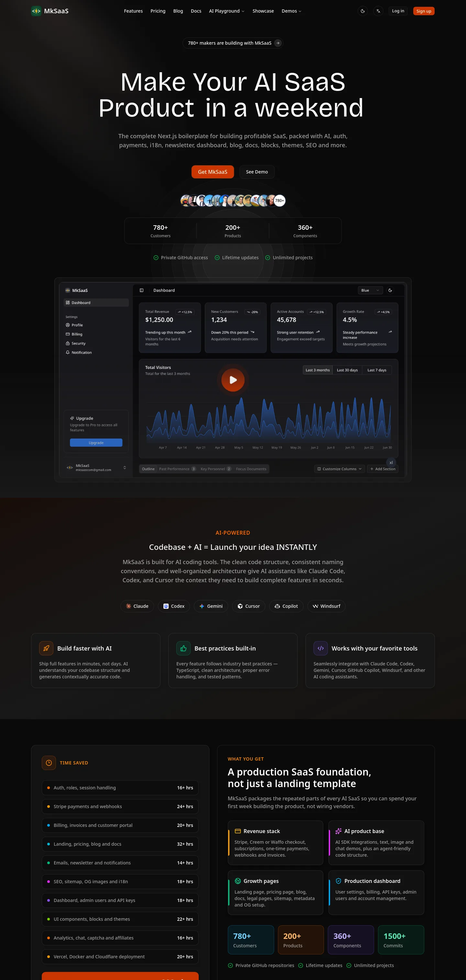466x980 pixels.
Task: Go to Features in the navigation
Action: coord(133,11)
